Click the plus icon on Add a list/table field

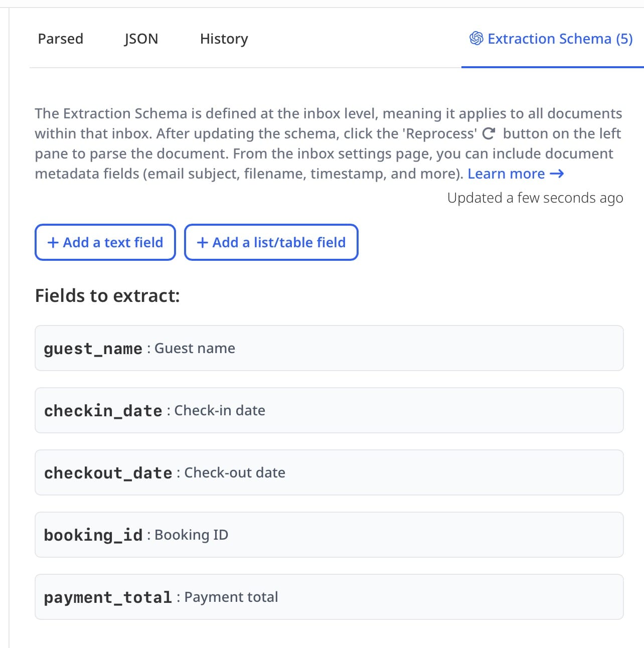coord(203,243)
